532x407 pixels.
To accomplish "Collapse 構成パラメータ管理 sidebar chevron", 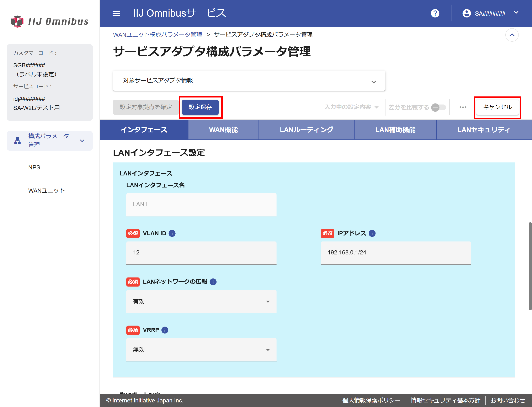I will pos(82,141).
